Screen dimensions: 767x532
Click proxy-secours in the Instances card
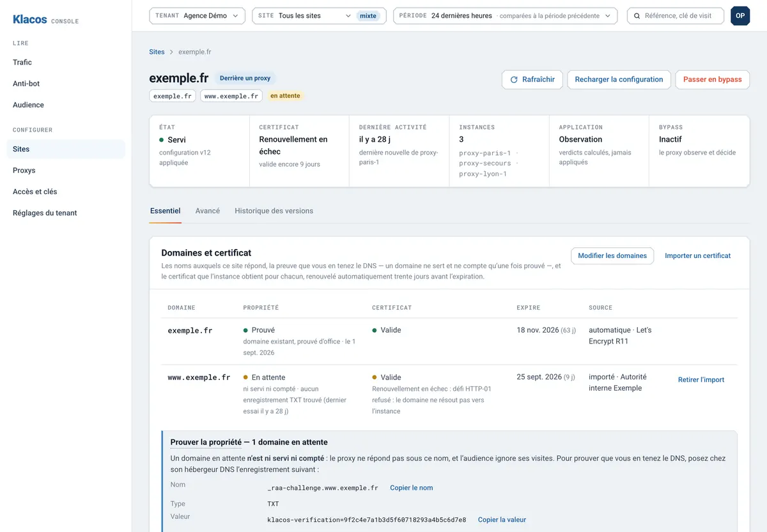tap(485, 163)
